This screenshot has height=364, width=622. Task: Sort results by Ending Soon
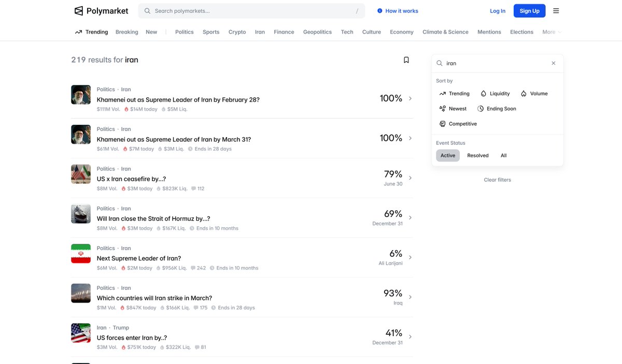497,109
